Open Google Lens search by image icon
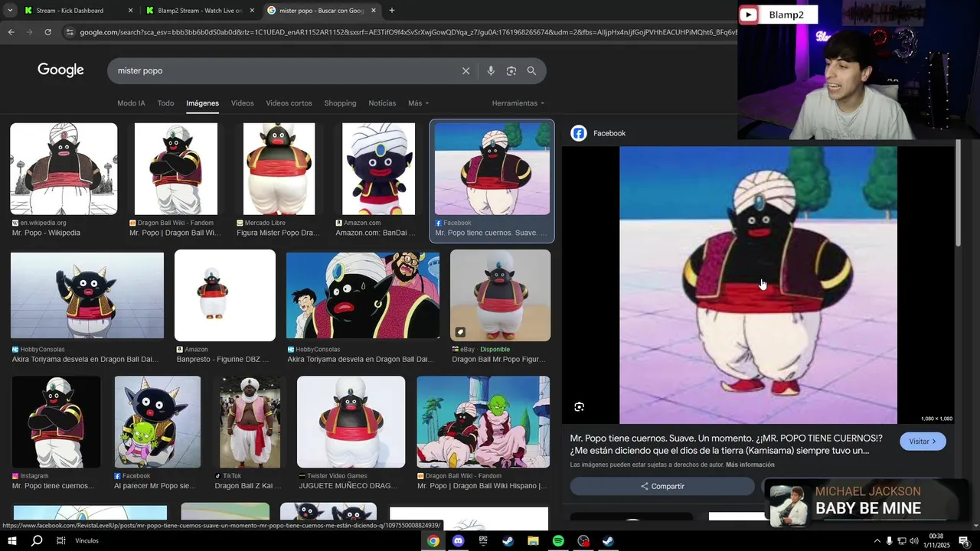Image resolution: width=980 pixels, height=551 pixels. [x=511, y=70]
